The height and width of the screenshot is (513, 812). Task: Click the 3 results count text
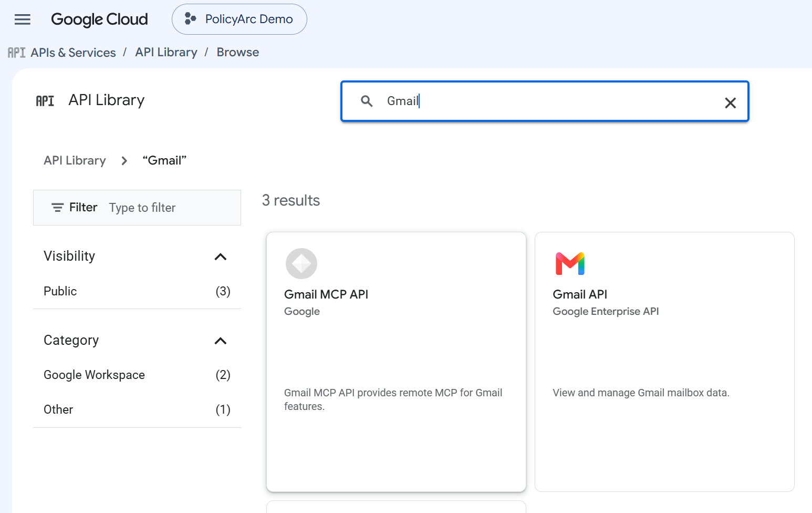(291, 200)
